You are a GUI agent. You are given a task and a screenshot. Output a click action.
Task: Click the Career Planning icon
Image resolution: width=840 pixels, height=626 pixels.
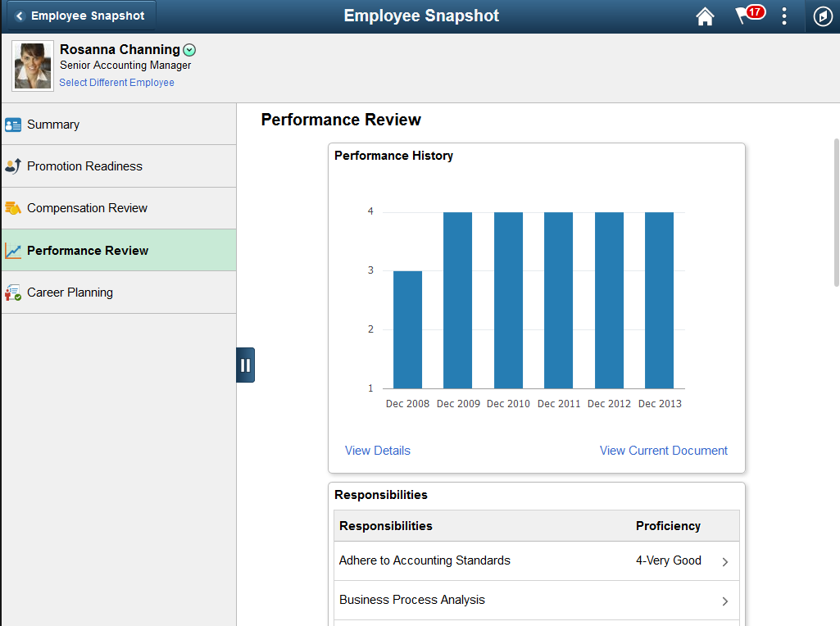tap(13, 293)
